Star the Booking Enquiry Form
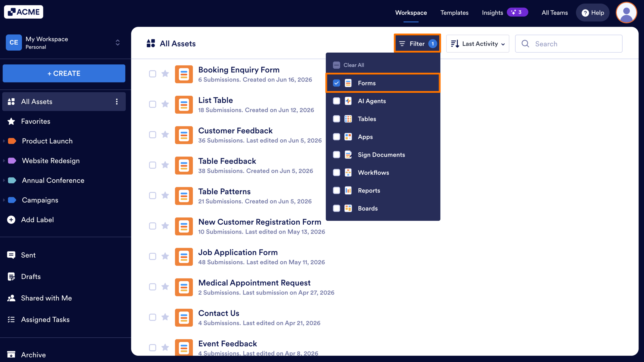 coord(165,74)
